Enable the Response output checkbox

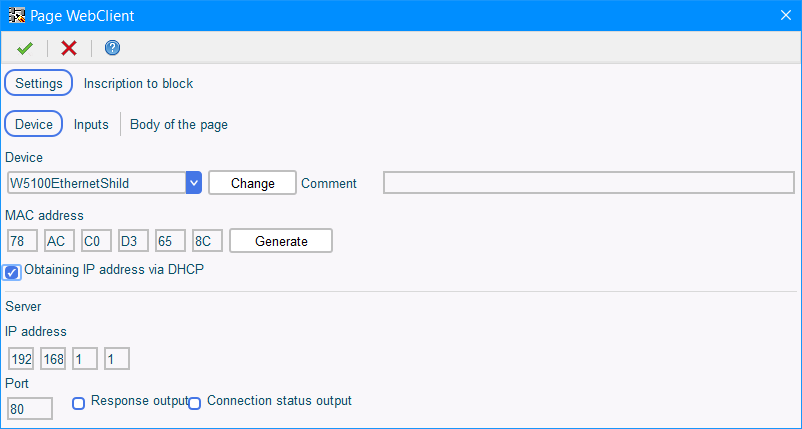pos(78,403)
